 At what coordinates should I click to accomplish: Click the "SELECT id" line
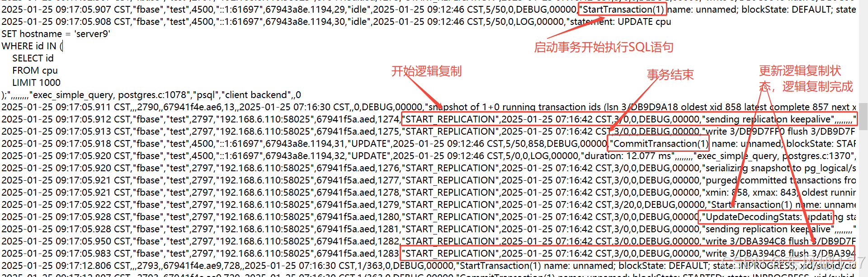(33, 58)
